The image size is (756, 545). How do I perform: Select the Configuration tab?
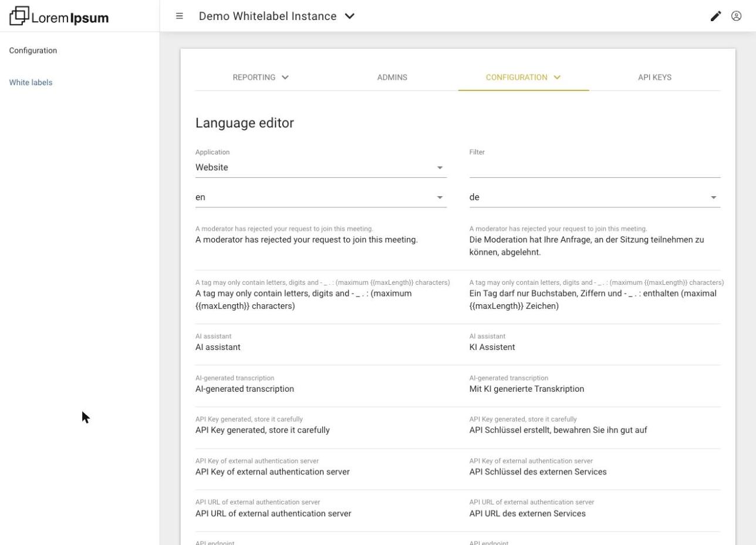click(523, 77)
